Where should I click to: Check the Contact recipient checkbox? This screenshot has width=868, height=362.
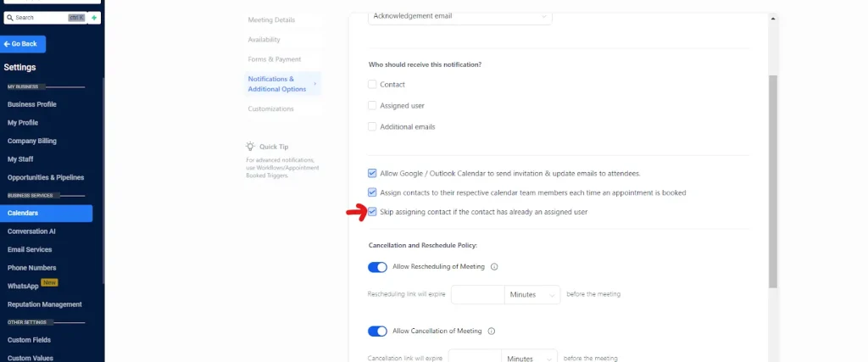(x=372, y=84)
